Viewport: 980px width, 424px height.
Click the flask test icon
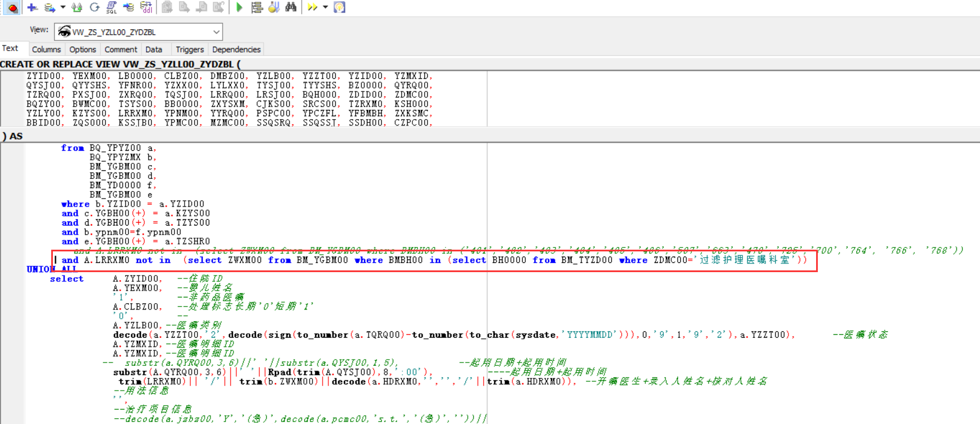click(x=274, y=7)
